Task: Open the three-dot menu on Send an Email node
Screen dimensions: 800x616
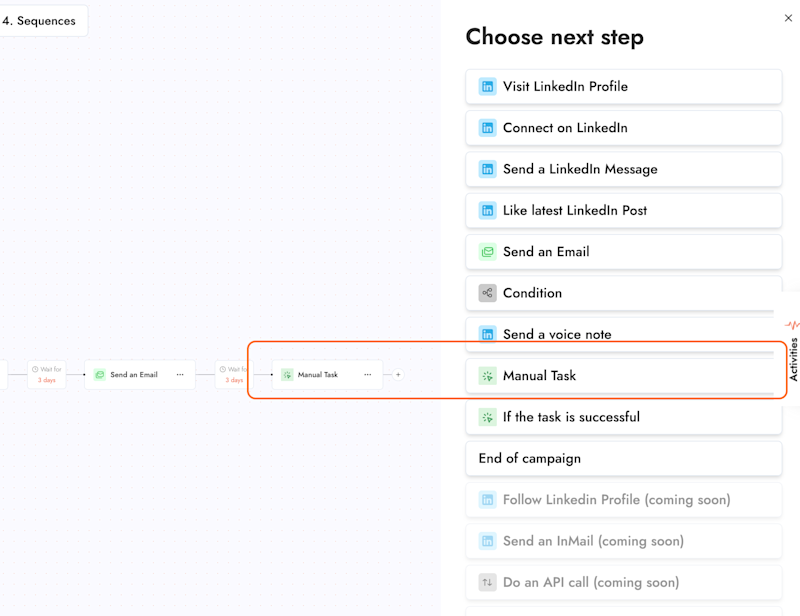Action: (180, 375)
